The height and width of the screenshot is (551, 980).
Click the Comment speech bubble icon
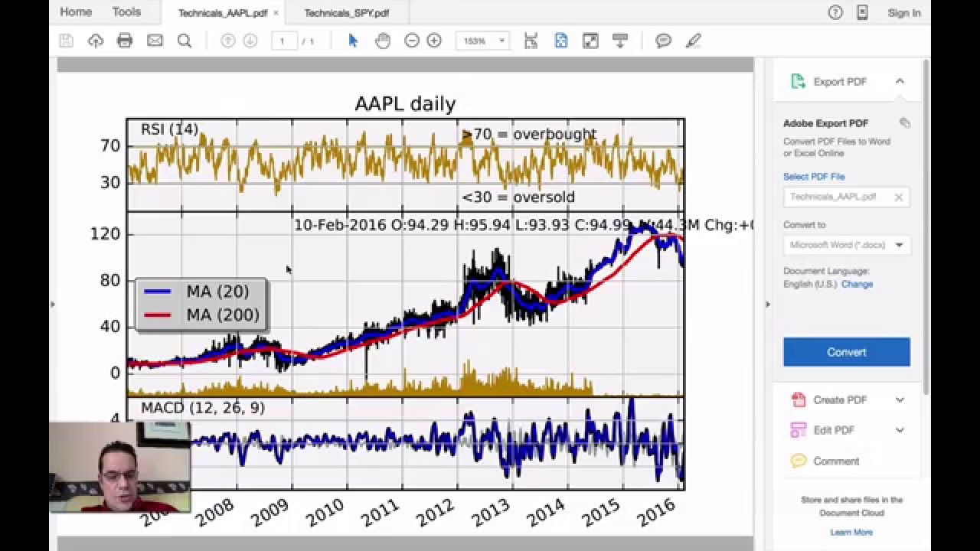pos(799,461)
